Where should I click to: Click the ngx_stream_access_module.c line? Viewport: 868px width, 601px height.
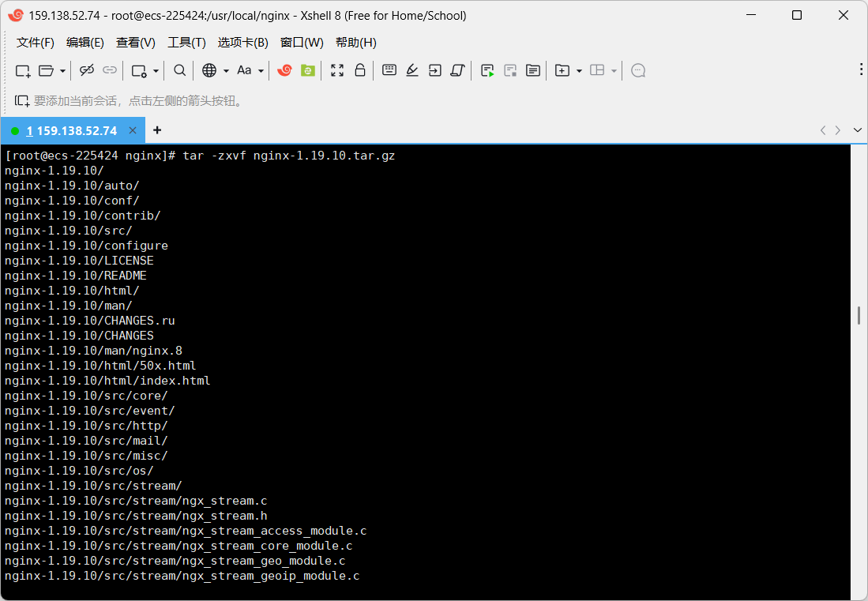[186, 531]
